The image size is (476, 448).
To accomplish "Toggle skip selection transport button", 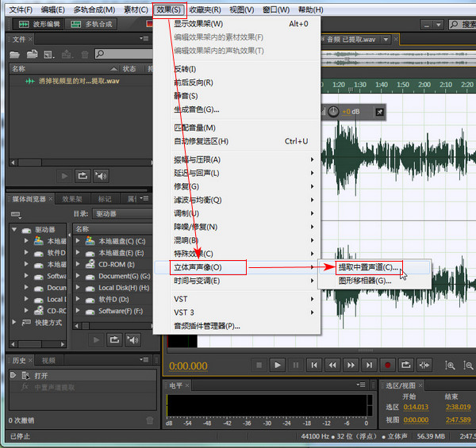I will (x=424, y=366).
